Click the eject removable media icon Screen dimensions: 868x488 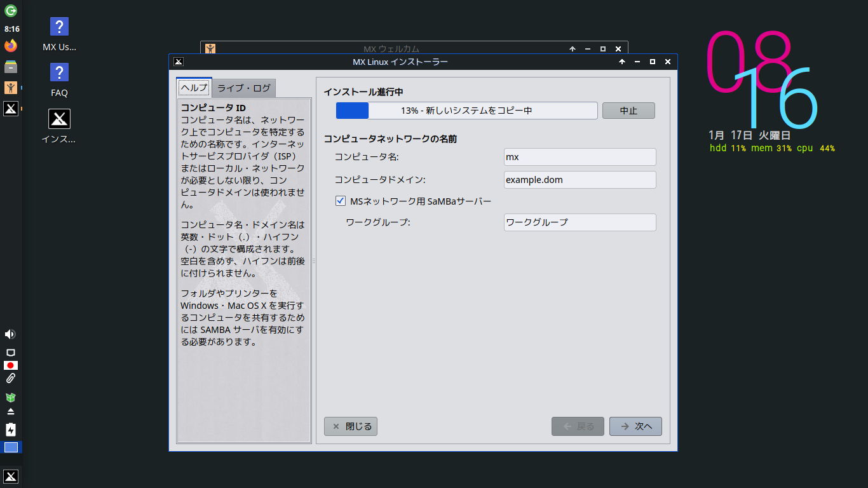click(10, 412)
